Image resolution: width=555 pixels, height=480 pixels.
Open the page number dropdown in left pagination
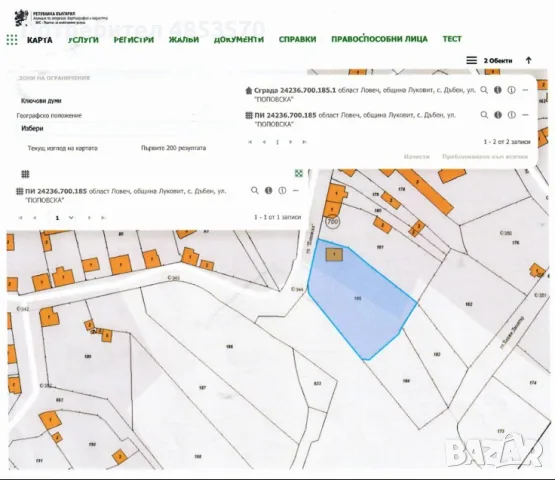71,218
